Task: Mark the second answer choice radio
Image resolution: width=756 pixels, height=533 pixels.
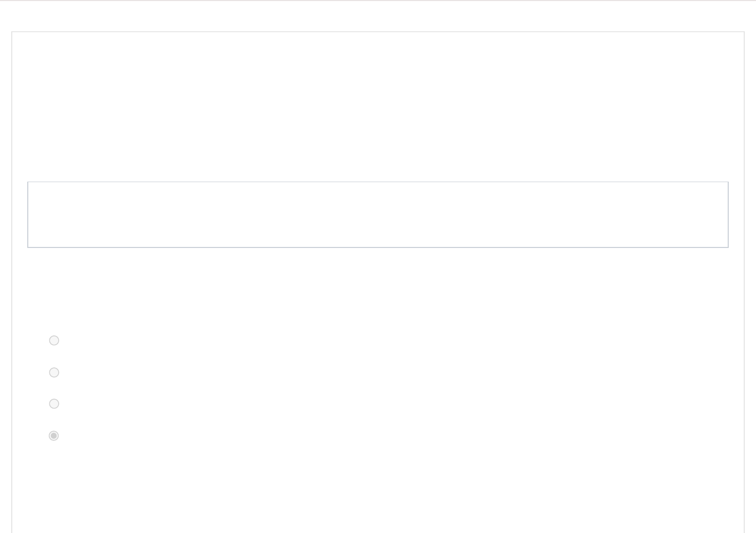Action: (54, 372)
